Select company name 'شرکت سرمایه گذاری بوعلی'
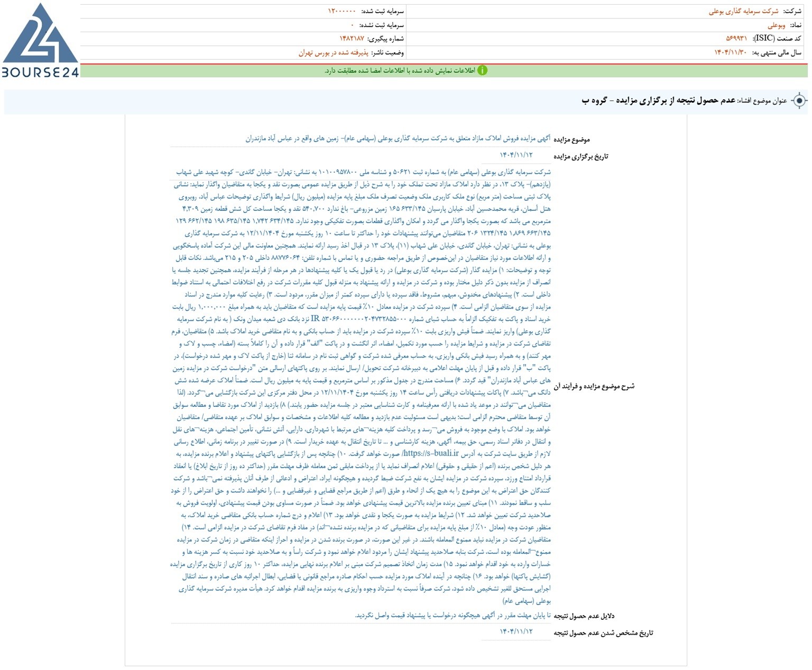 click(x=743, y=11)
